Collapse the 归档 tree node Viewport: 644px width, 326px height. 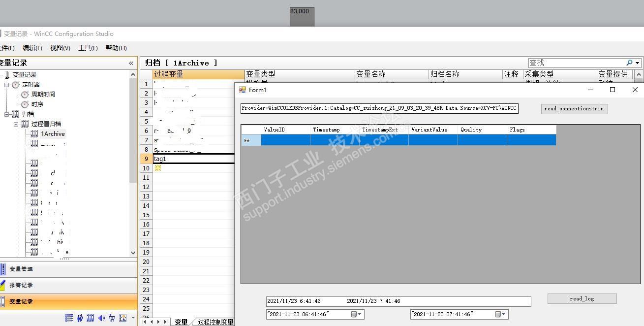click(7, 114)
